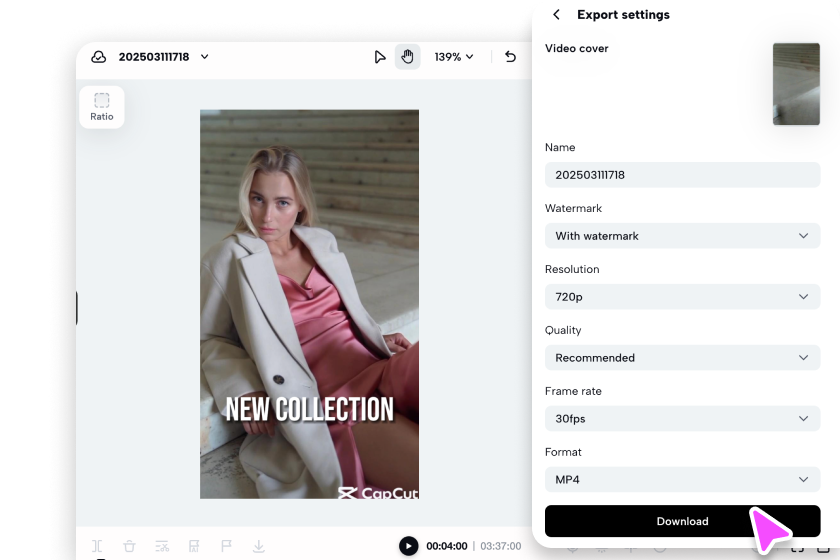Select the pointer selection tool
This screenshot has width=840, height=560.
(379, 57)
